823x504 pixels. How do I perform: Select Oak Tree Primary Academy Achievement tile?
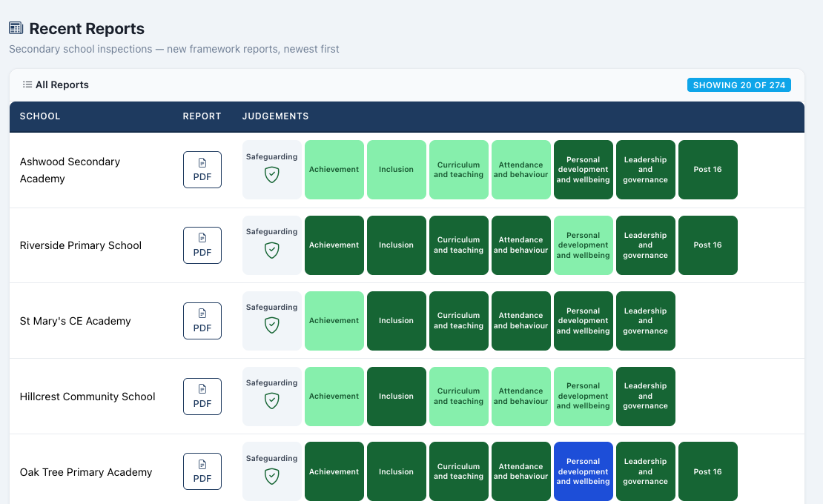[x=334, y=471]
